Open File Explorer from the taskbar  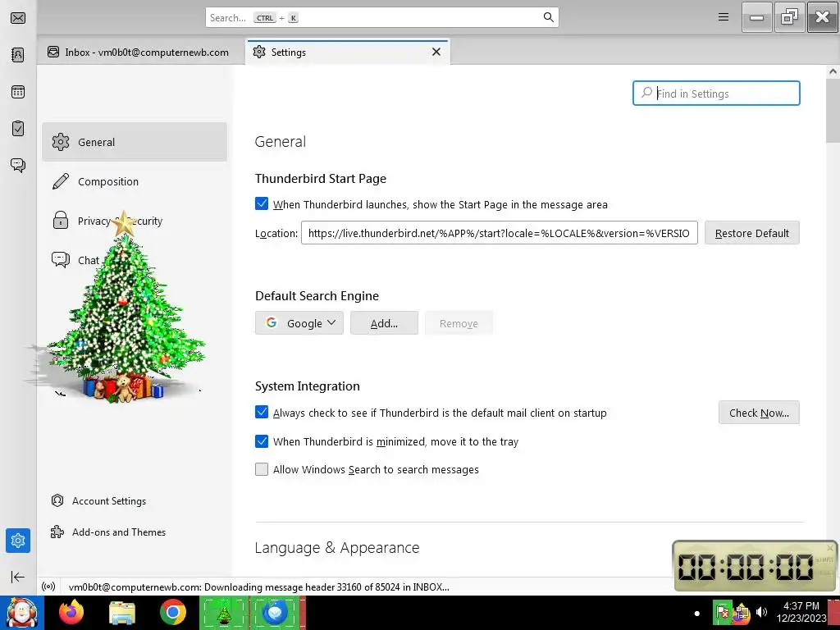[122, 612]
